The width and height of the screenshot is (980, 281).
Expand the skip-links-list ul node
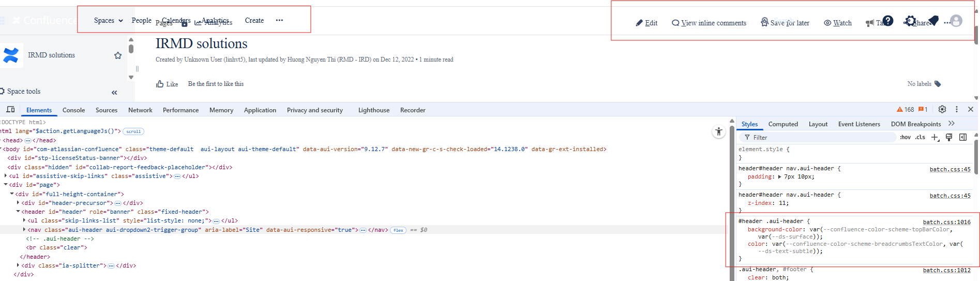pyautogui.click(x=24, y=220)
